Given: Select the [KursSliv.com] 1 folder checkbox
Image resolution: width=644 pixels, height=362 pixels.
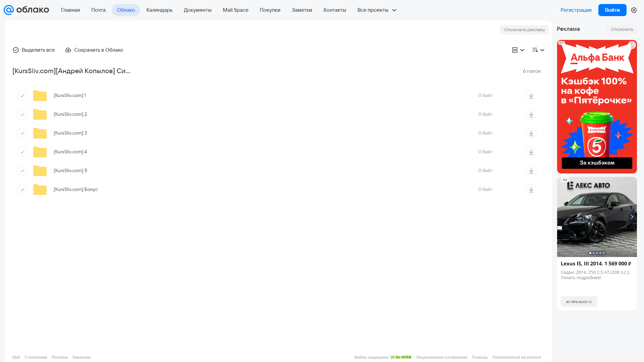Looking at the screenshot, I should [x=22, y=96].
